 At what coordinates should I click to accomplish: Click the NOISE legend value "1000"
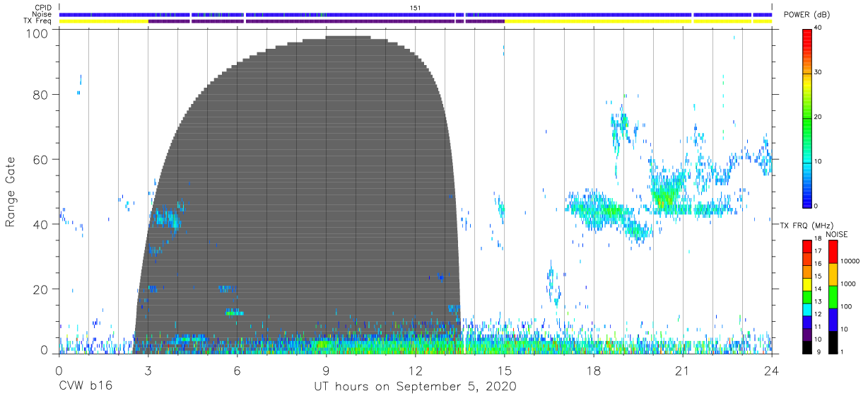pos(848,284)
